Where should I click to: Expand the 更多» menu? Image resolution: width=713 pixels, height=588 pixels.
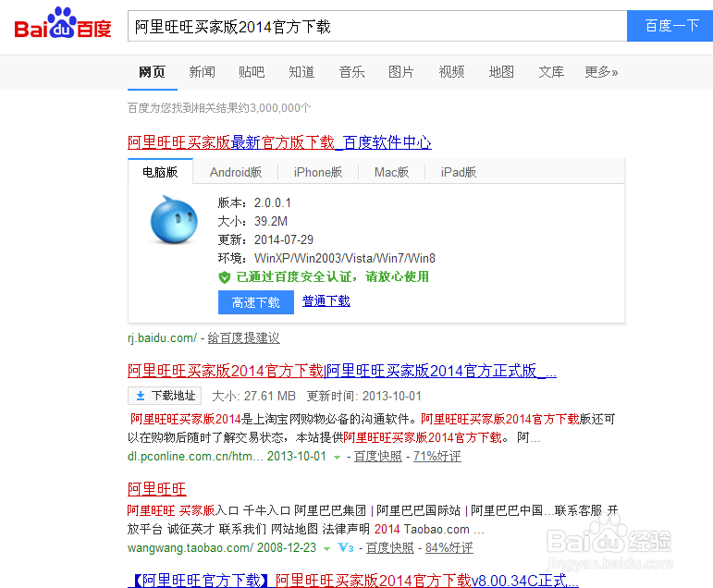[x=601, y=72]
